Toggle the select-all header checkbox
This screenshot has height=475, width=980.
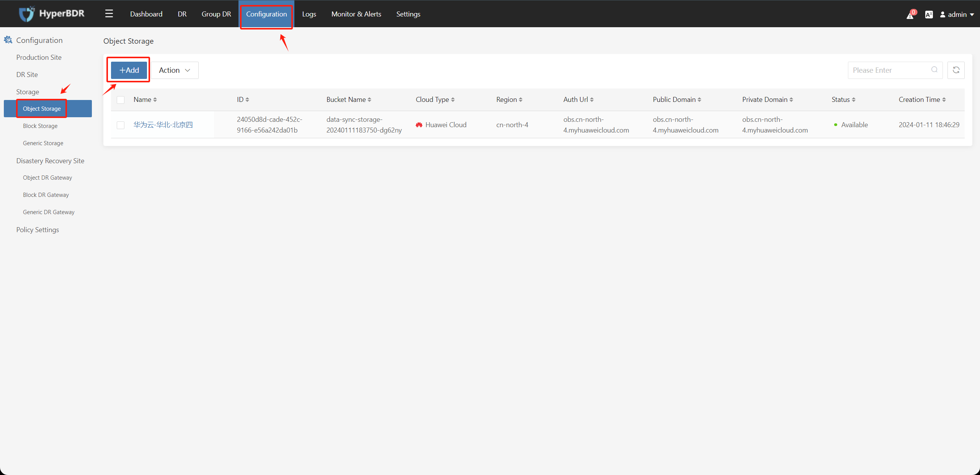[x=121, y=99]
